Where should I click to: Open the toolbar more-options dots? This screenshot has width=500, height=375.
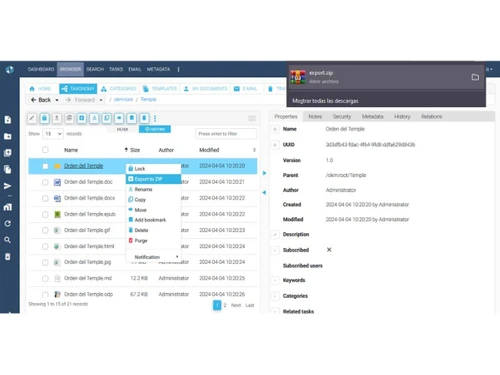tap(155, 118)
